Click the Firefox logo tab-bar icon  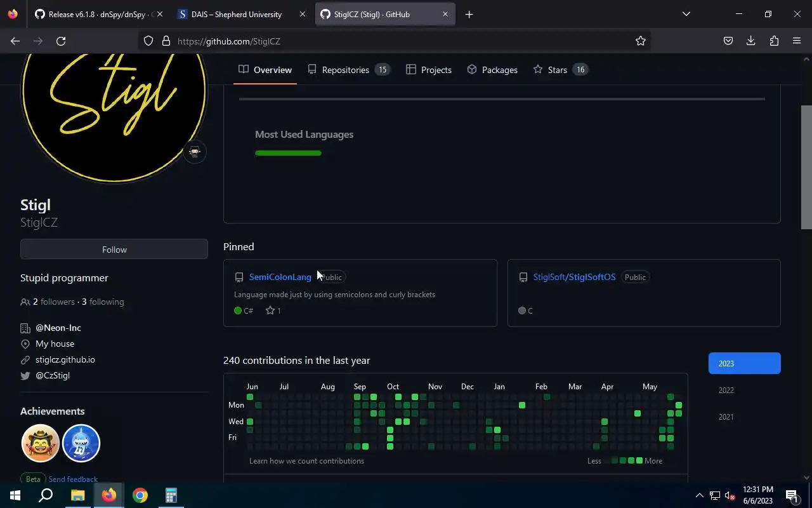pyautogui.click(x=13, y=14)
